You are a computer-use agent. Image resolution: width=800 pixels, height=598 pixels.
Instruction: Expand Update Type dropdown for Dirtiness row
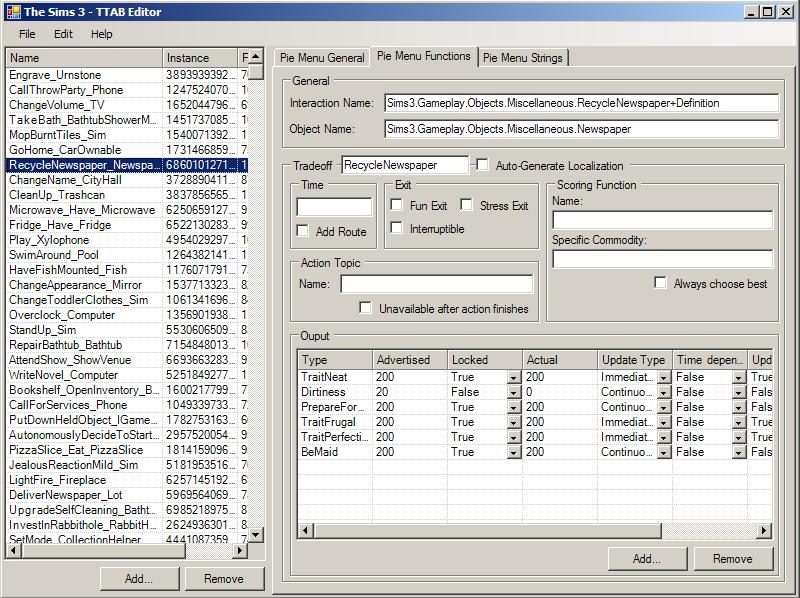[664, 392]
